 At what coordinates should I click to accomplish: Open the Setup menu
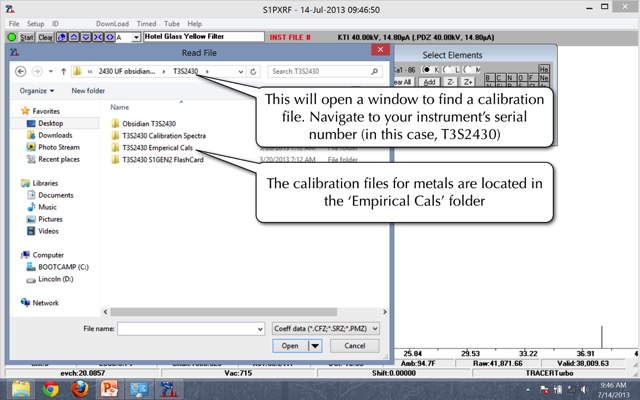[x=35, y=23]
